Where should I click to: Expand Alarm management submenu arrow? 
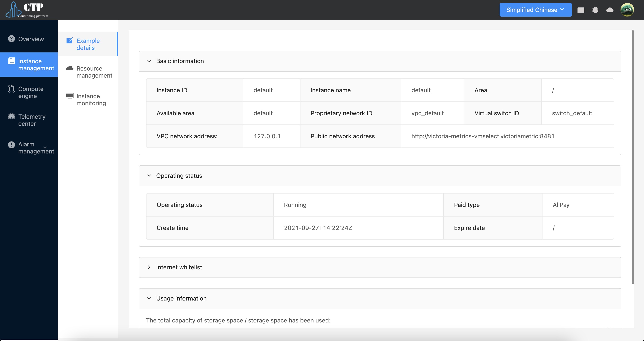click(45, 148)
